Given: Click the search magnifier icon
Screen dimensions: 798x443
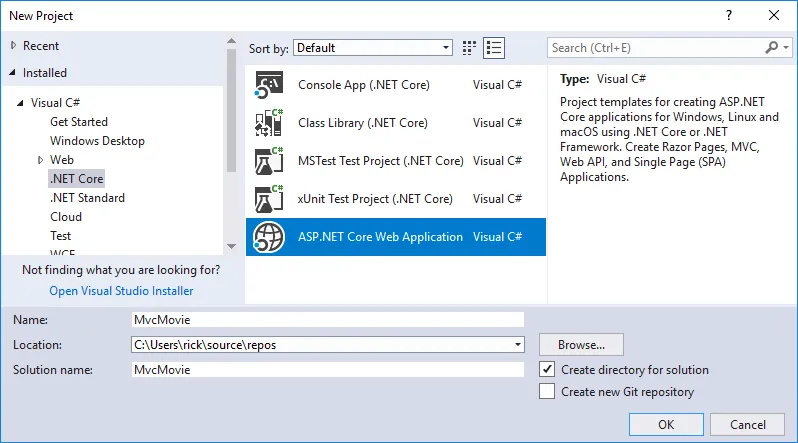Looking at the screenshot, I should [772, 47].
